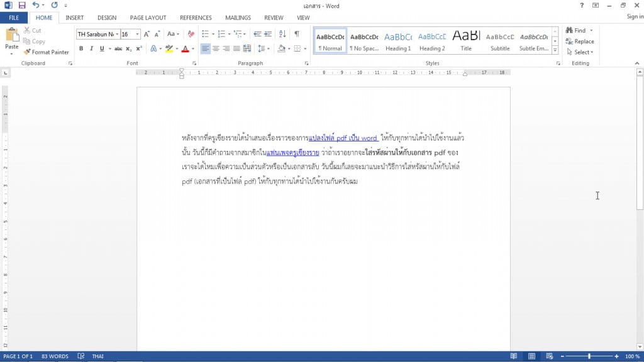This screenshot has width=644, height=362.
Task: Open the font name dropdown (TH Sarabun)
Action: 117,35
